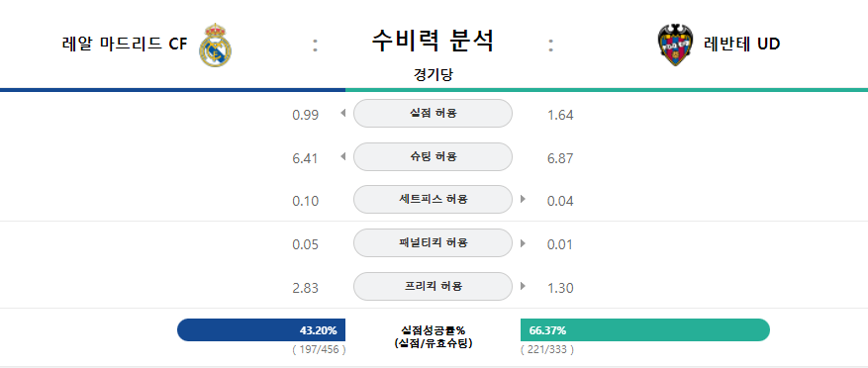Click the 경기당 subtitle label
868x368 pixels.
coord(433,75)
